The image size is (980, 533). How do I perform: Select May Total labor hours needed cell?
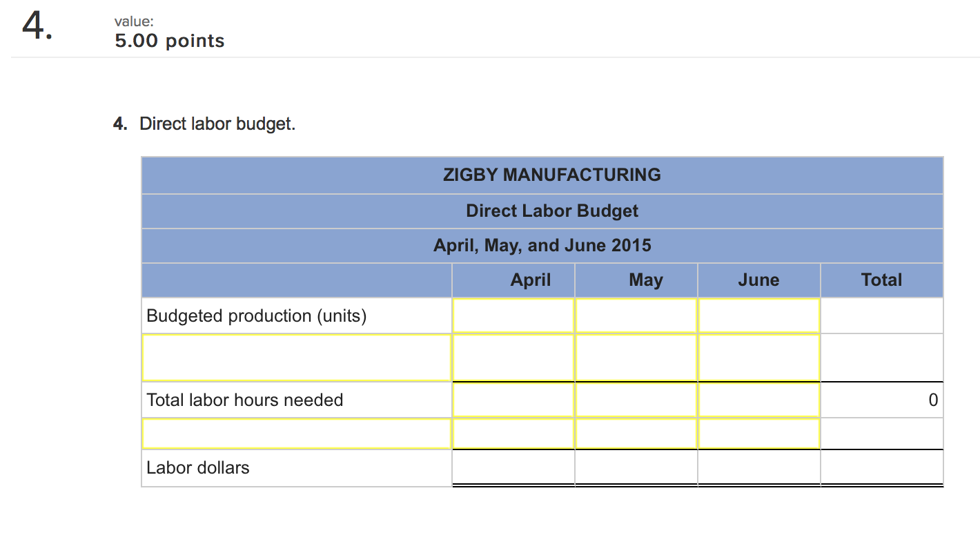coord(636,400)
